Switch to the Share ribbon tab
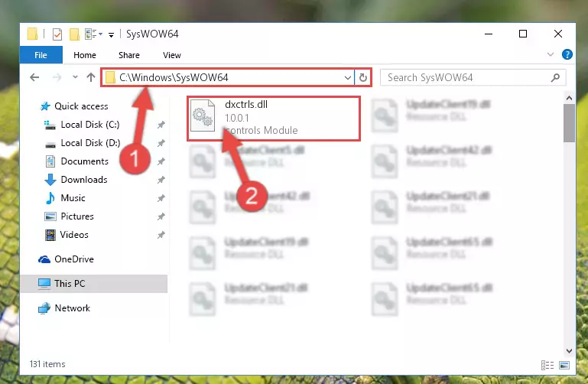The width and height of the screenshot is (588, 384). (x=129, y=55)
